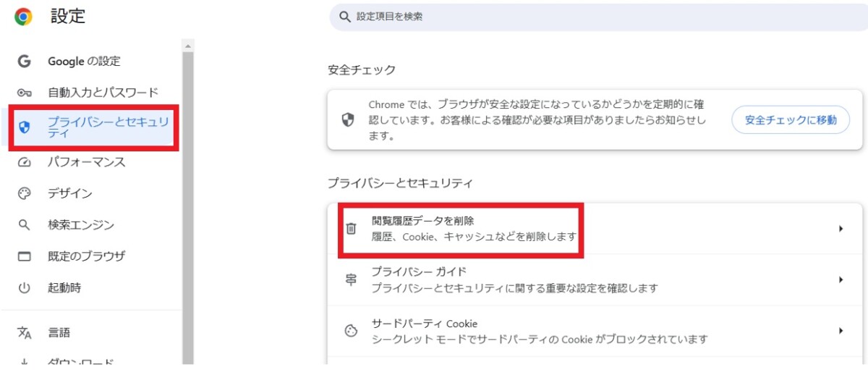
Task: Click the power icon next to 起動時
Action: [25, 288]
